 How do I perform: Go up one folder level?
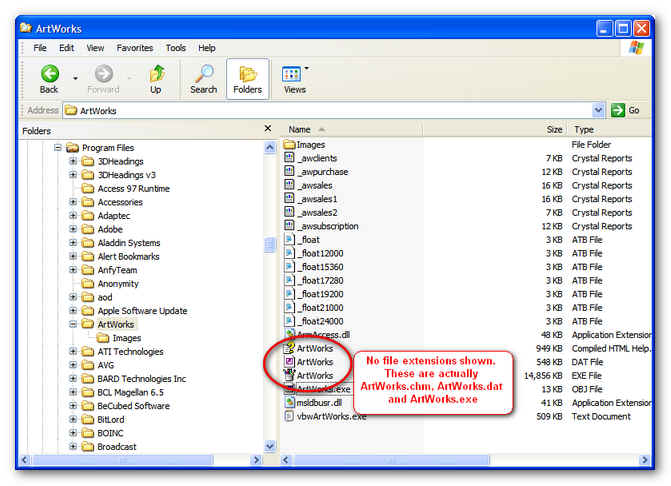(x=156, y=79)
